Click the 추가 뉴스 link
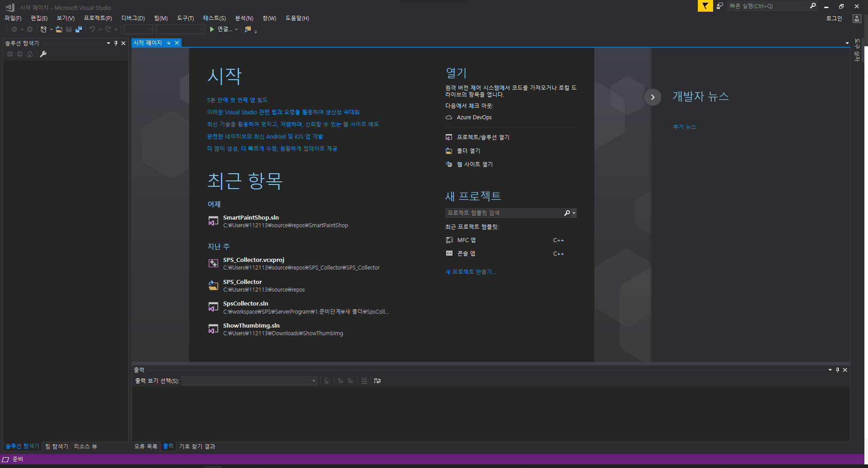868x468 pixels. click(685, 127)
